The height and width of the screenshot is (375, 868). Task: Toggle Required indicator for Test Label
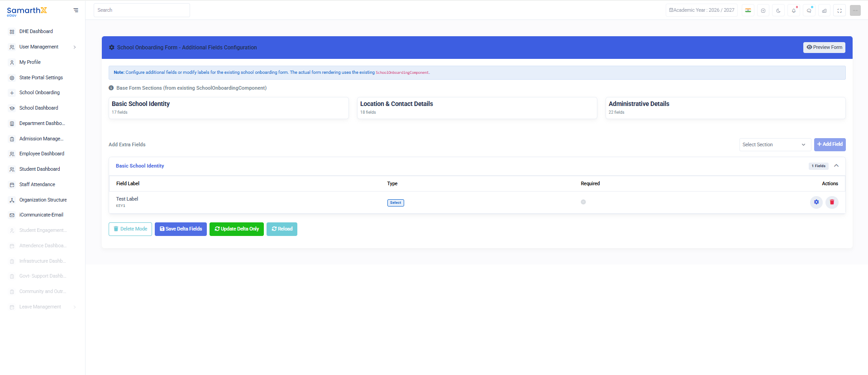click(x=583, y=202)
